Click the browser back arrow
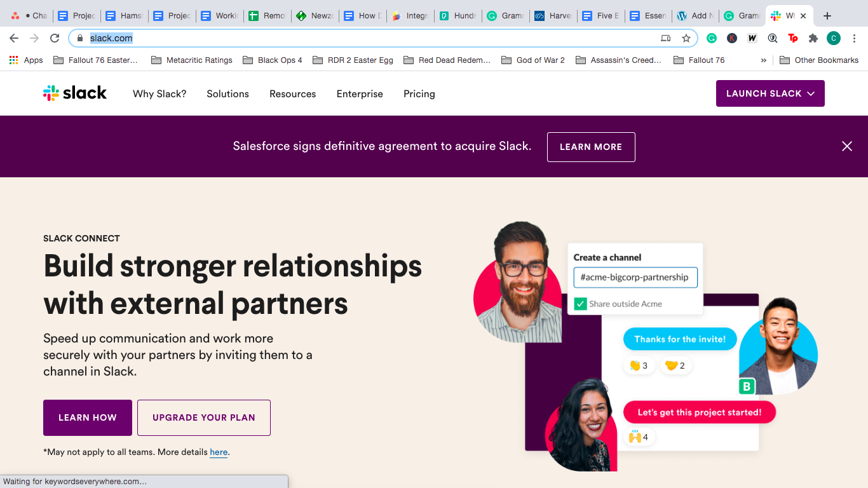 [14, 38]
